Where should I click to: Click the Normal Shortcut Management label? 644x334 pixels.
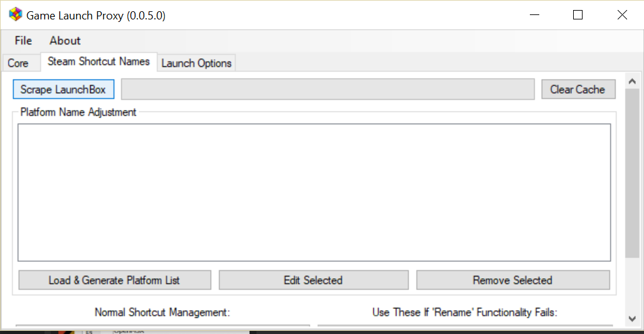[162, 313]
